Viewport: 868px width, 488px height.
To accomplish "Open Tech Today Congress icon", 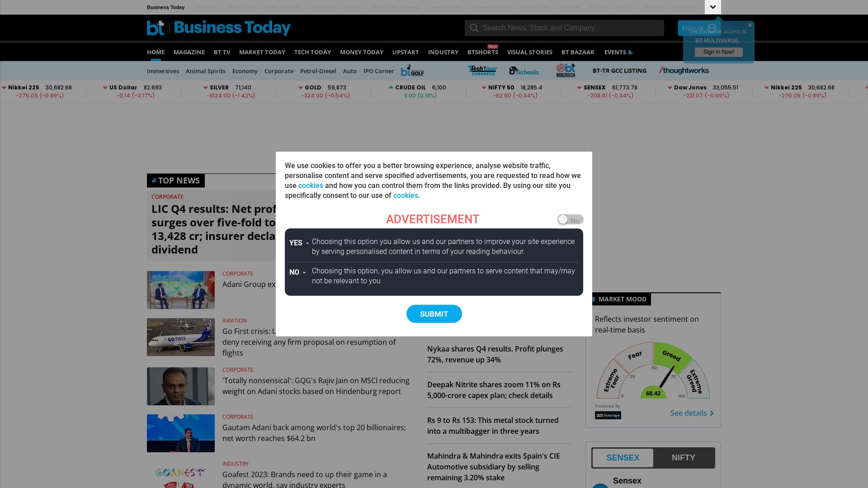I will (x=481, y=70).
